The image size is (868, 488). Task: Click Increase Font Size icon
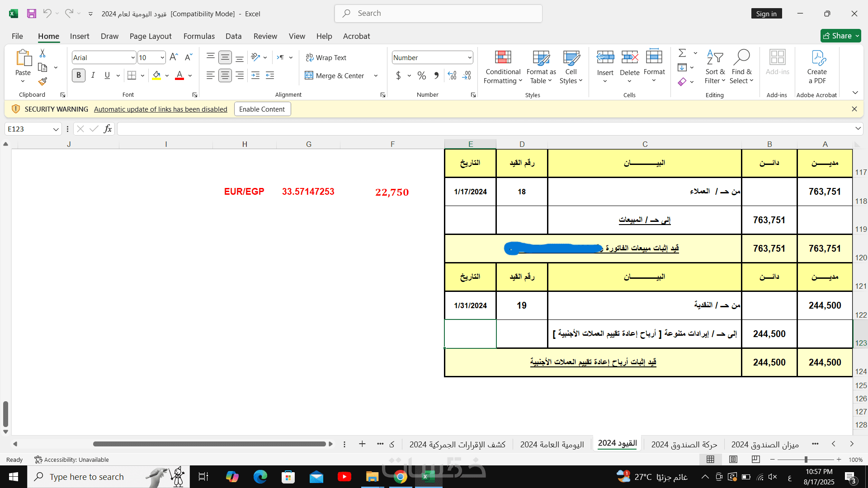174,57
